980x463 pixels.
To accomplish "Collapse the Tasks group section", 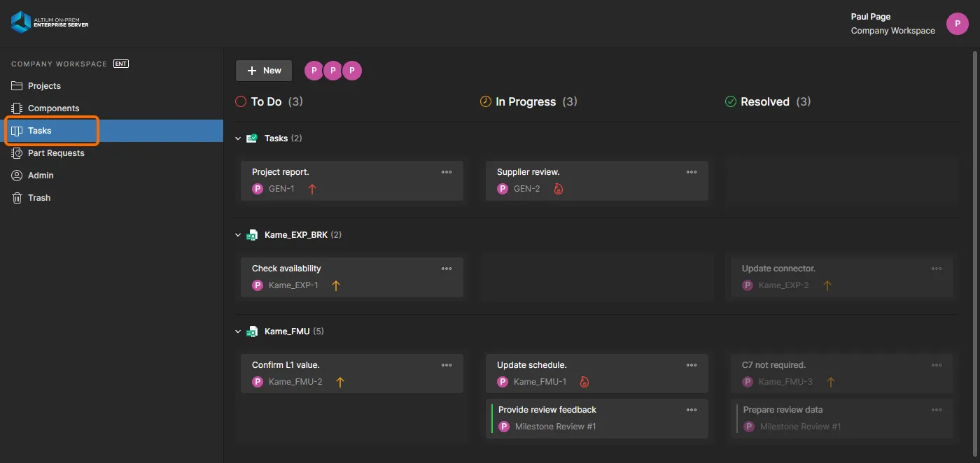I will [x=238, y=138].
